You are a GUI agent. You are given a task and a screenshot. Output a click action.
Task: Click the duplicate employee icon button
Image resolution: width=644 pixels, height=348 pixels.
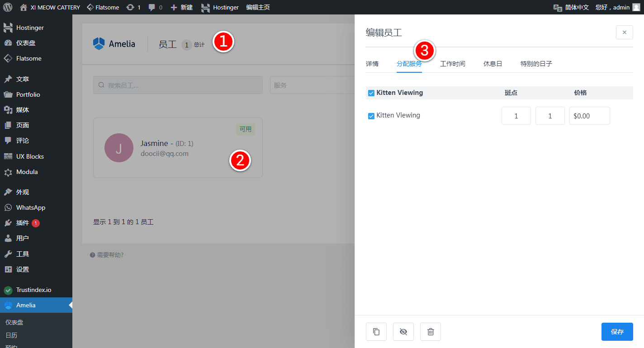376,332
